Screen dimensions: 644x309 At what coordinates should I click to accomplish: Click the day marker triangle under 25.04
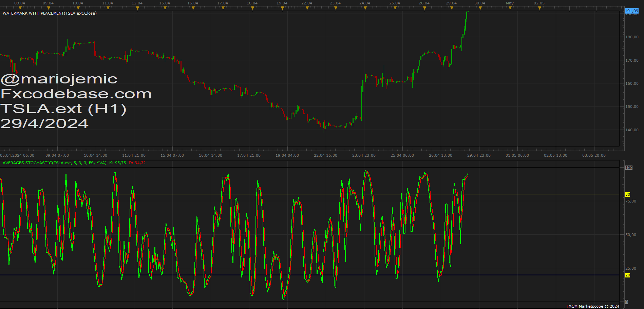pyautogui.click(x=395, y=8)
